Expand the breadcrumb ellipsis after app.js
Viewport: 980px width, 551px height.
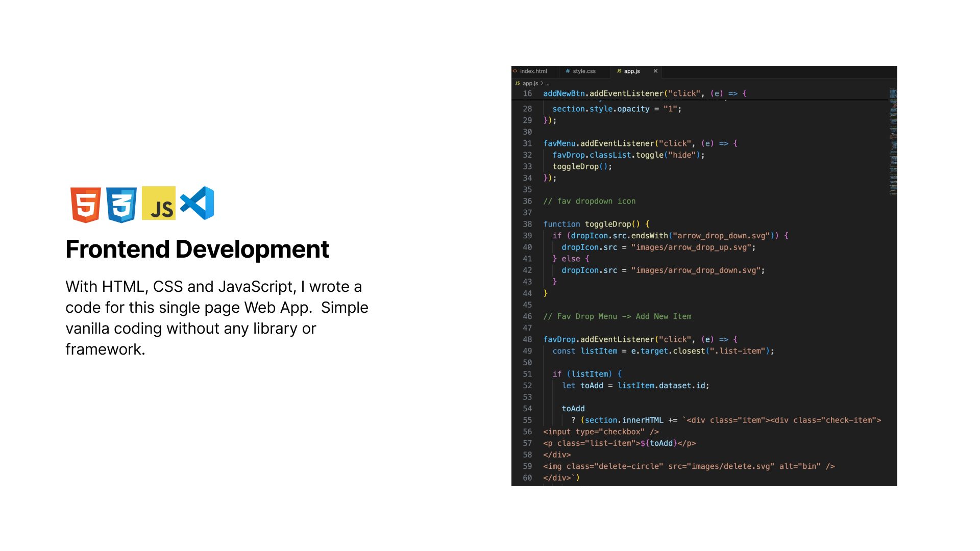tap(547, 83)
